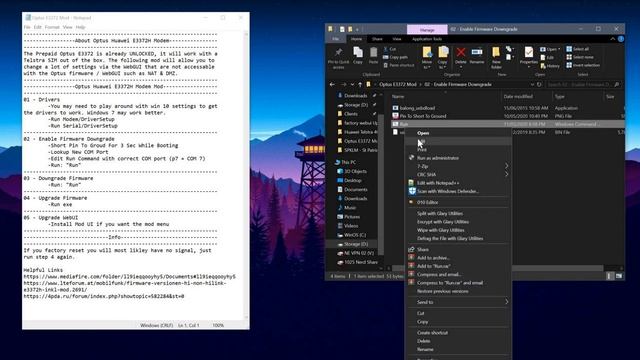
Task: Choose Create shortcut in context menu
Action: 432,333
